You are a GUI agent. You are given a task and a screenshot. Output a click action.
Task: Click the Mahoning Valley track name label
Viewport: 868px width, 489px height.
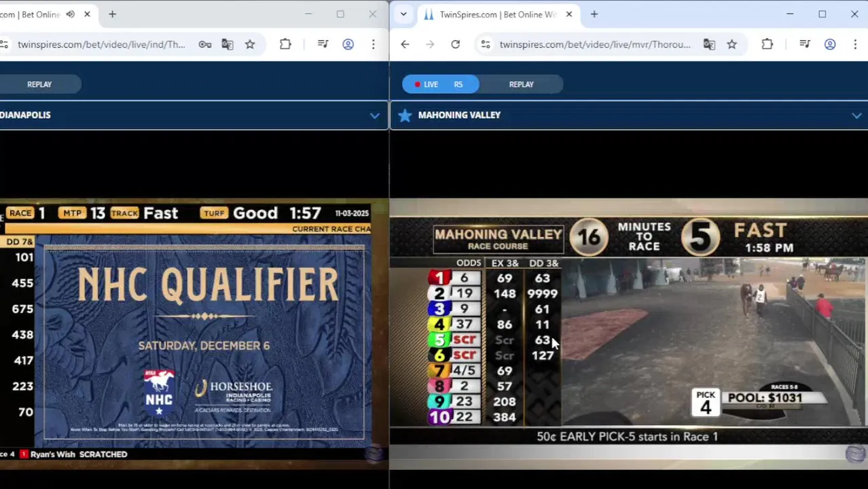coord(459,115)
